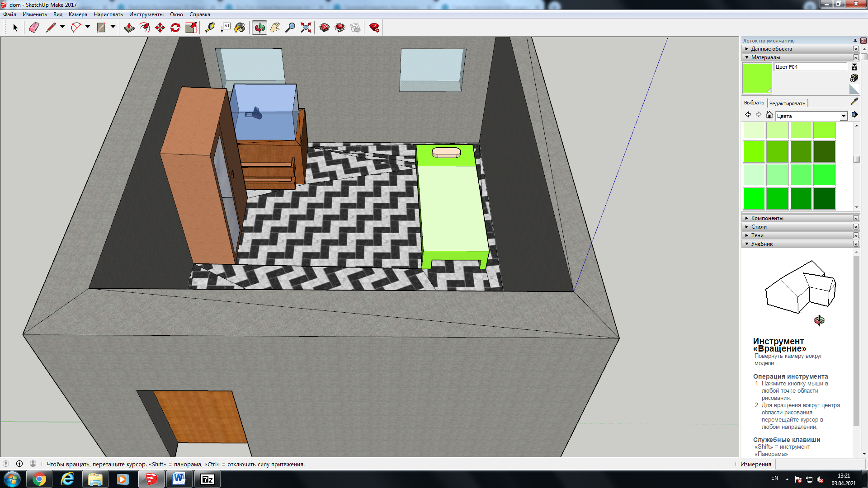Switch to the Редактировать tab
The height and width of the screenshot is (488, 868).
[787, 103]
